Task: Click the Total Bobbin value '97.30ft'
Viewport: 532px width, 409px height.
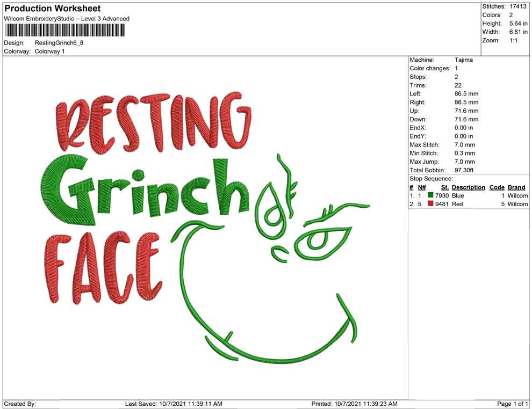Action: pyautogui.click(x=464, y=170)
